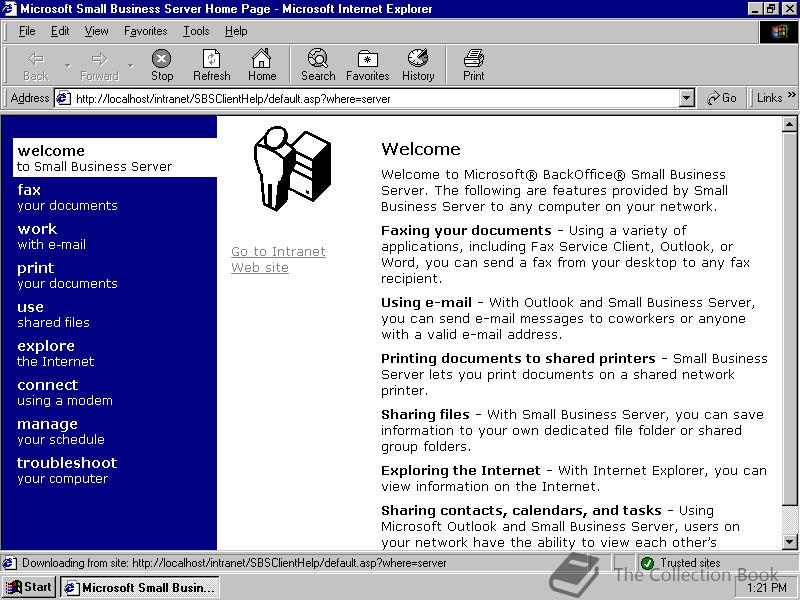
Task: Open the Help menu
Action: 236,31
